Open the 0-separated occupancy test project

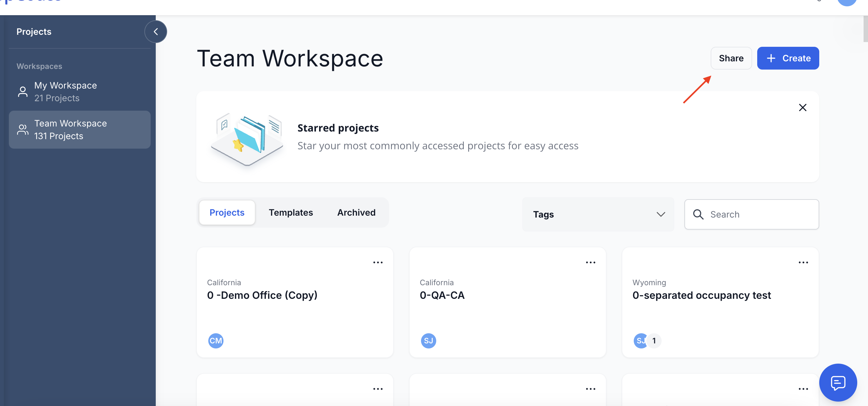pyautogui.click(x=701, y=295)
